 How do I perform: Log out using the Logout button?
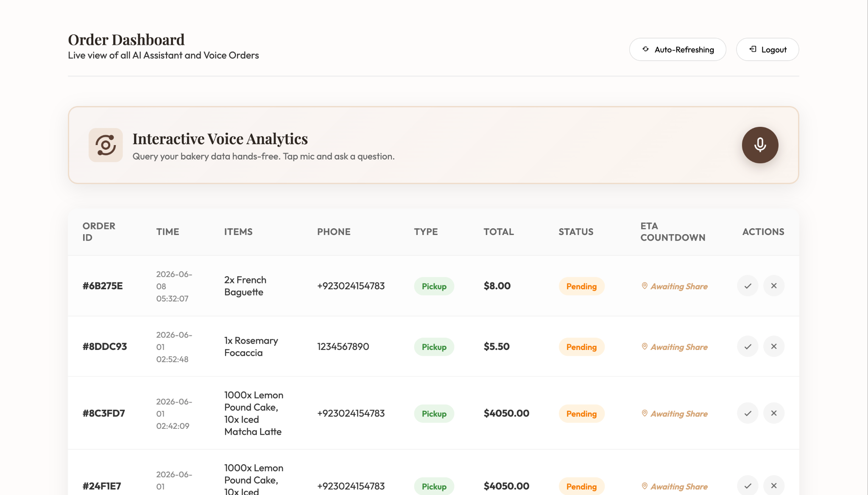(768, 50)
